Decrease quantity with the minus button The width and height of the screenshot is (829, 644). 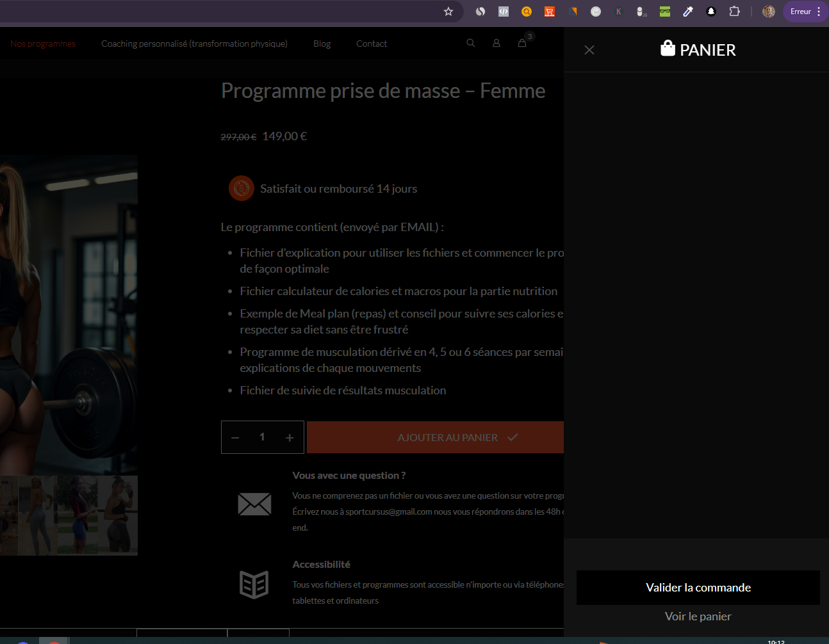(x=235, y=438)
